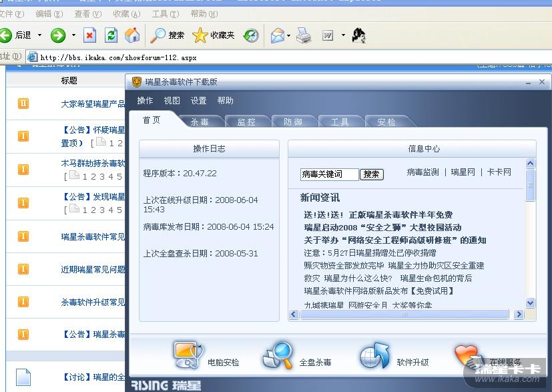Open the 卡卡网 link

point(499,172)
